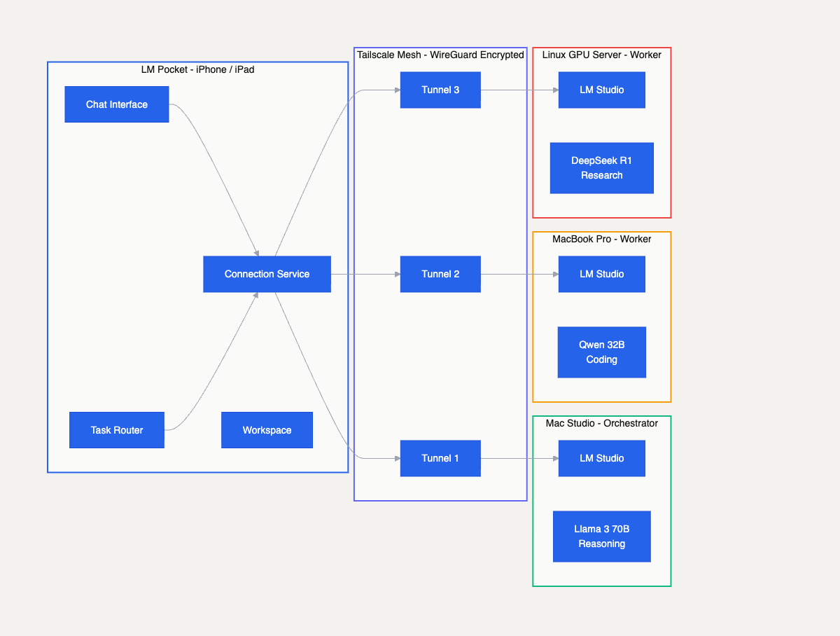
Task: Click the Tunnel 1 node
Action: tap(440, 458)
